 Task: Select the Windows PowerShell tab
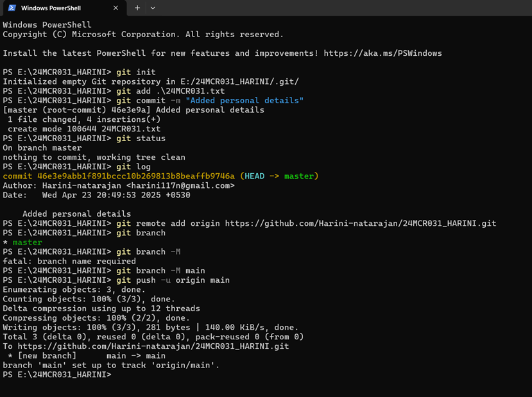[64, 8]
